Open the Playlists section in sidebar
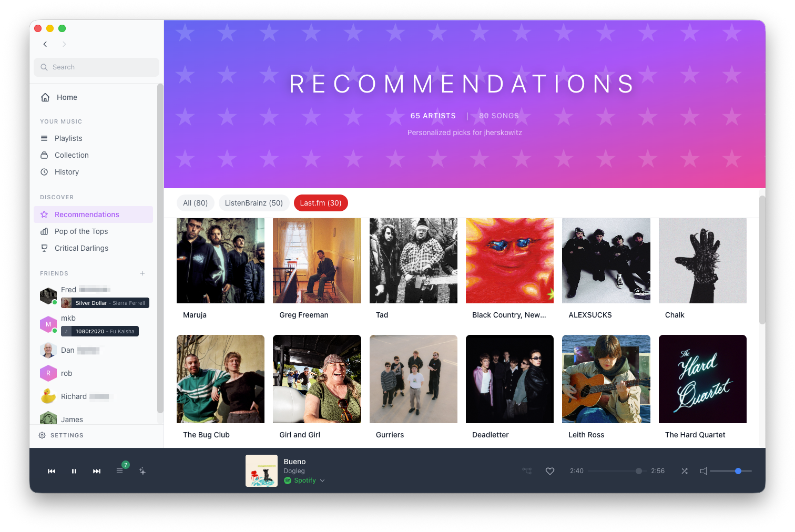 tap(68, 138)
